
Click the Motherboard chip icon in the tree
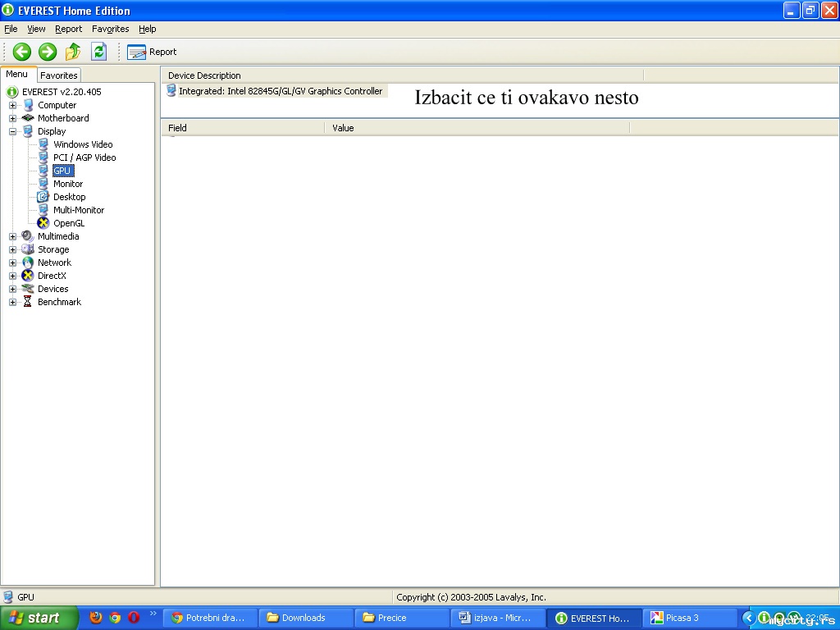click(x=28, y=118)
